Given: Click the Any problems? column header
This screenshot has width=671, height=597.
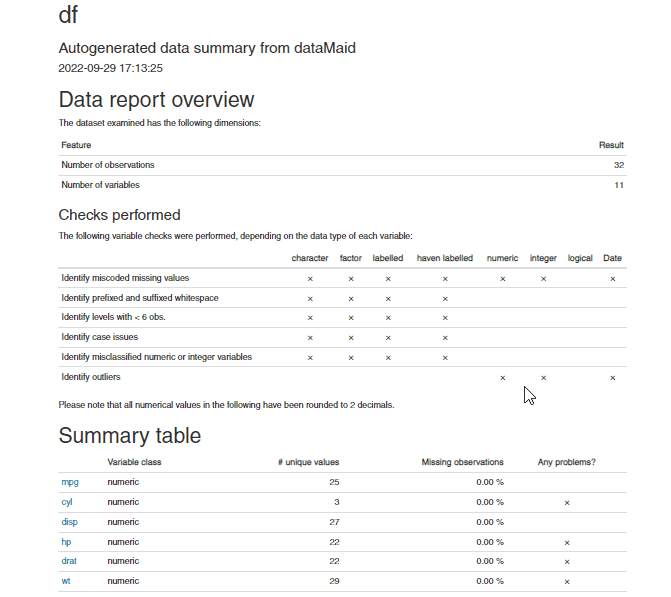Looking at the screenshot, I should [x=567, y=462].
